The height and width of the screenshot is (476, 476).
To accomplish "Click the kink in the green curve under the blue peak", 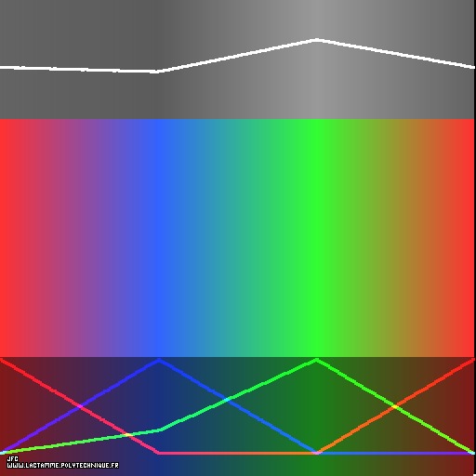I will 160,430.
